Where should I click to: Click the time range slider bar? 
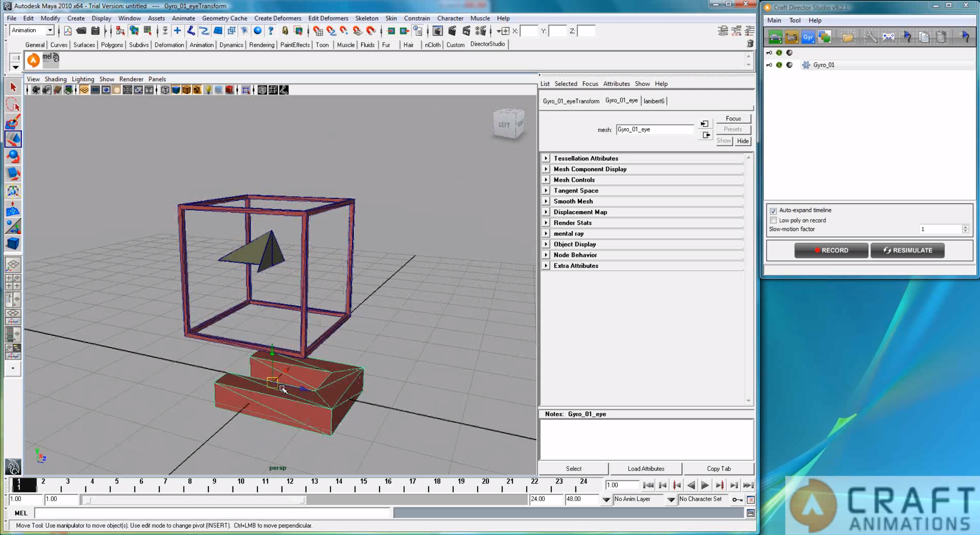coord(194,500)
